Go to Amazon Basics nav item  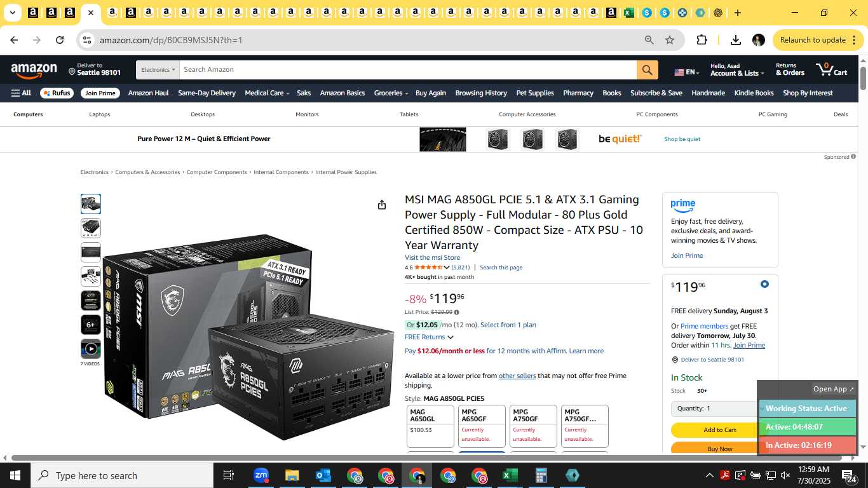pyautogui.click(x=342, y=93)
